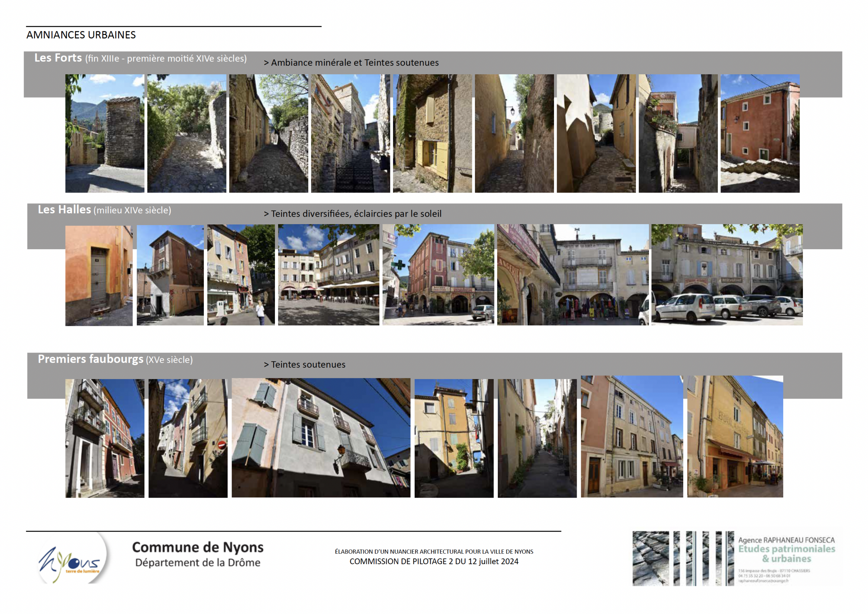868x614 pixels.
Task: Click the AMNIANCES URBAINES page title
Action: (81, 35)
